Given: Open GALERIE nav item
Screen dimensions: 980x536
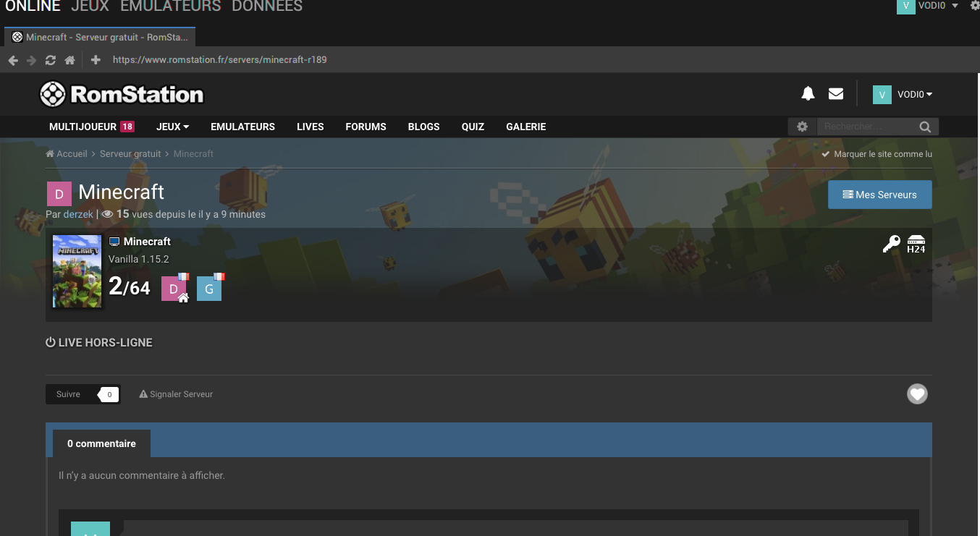Looking at the screenshot, I should pos(526,127).
